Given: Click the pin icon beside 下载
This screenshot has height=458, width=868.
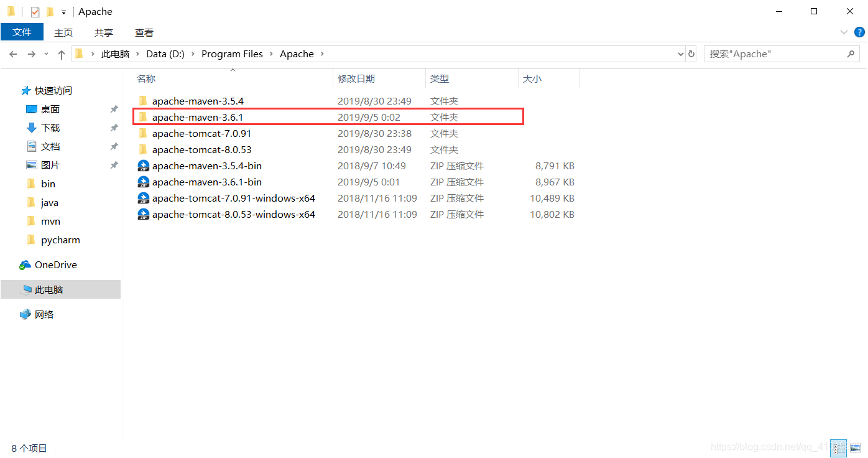Looking at the screenshot, I should (114, 128).
